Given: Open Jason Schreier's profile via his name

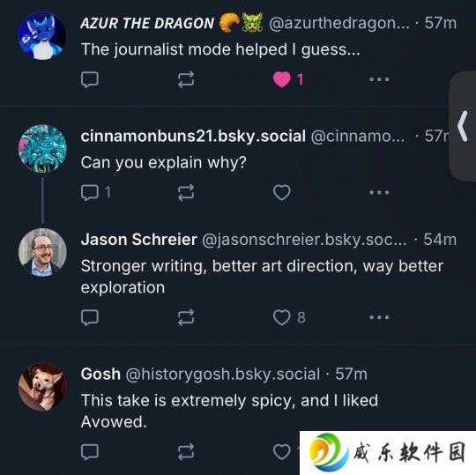Looking at the screenshot, I should [x=138, y=240].
